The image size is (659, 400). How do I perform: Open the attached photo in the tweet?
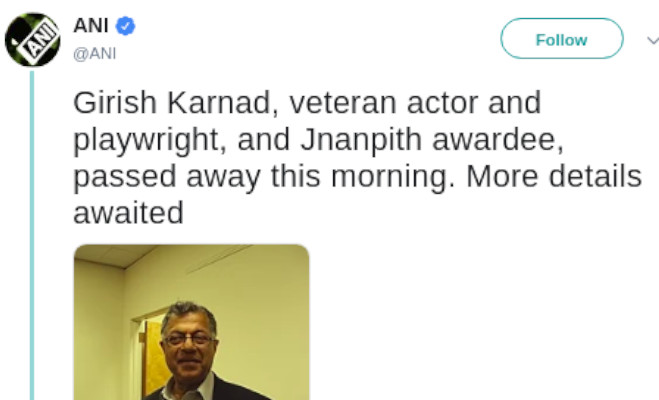pos(191,322)
